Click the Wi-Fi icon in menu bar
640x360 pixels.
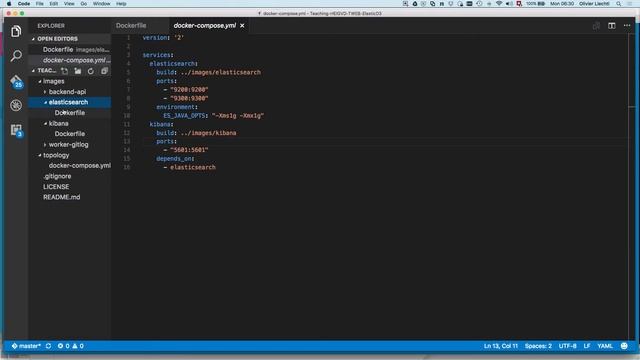pyautogui.click(x=499, y=4)
